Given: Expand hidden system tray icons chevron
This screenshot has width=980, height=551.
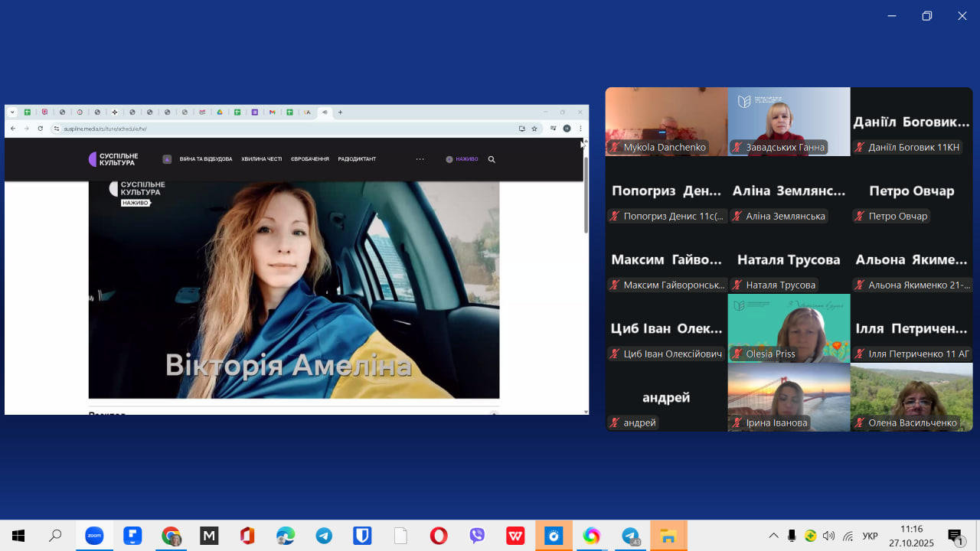Looking at the screenshot, I should [773, 536].
